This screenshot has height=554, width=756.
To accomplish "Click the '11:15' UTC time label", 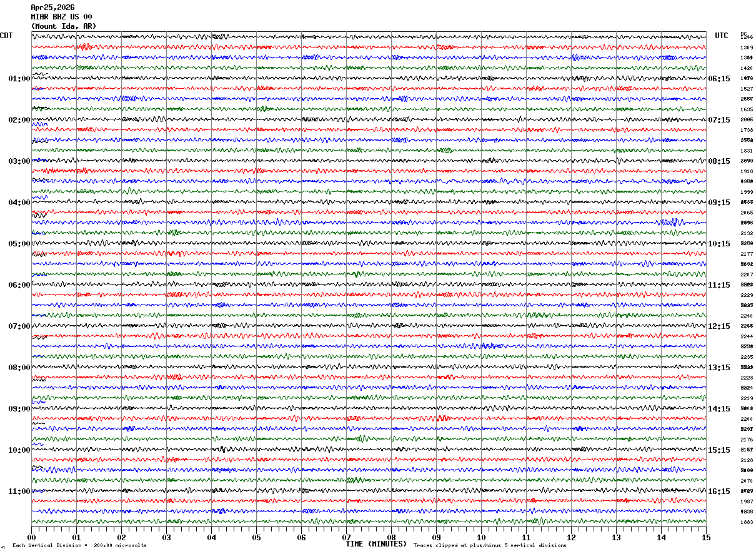I will (x=719, y=285).
